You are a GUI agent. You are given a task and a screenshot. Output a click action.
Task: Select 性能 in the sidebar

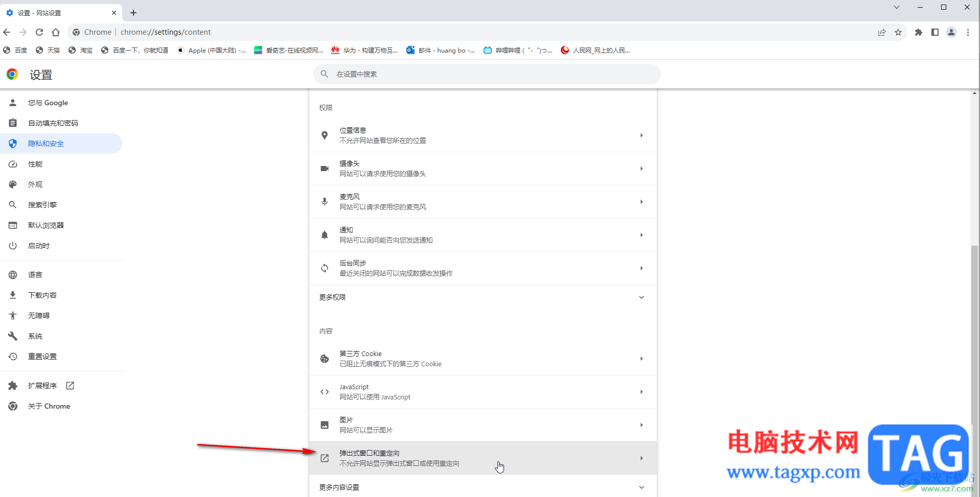click(61, 164)
